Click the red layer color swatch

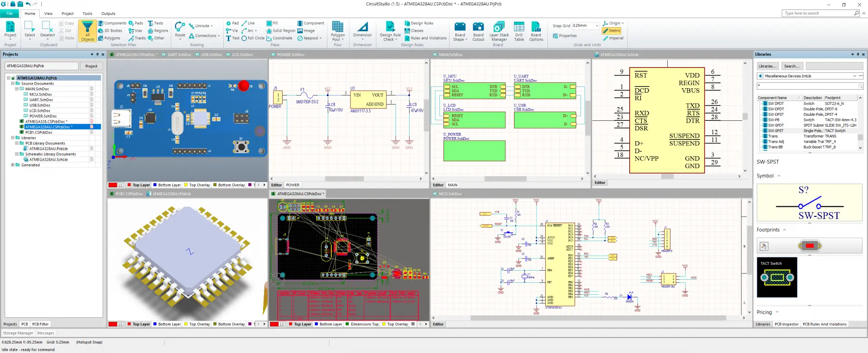tap(113, 185)
